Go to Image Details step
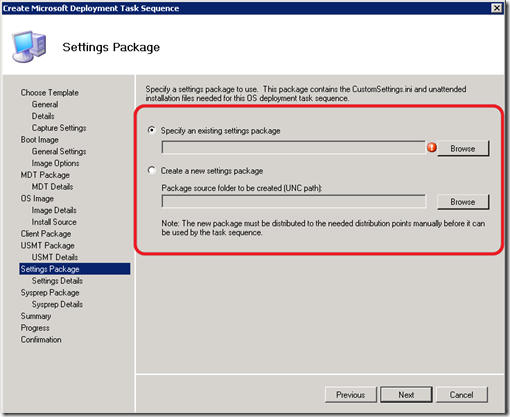 click(54, 210)
